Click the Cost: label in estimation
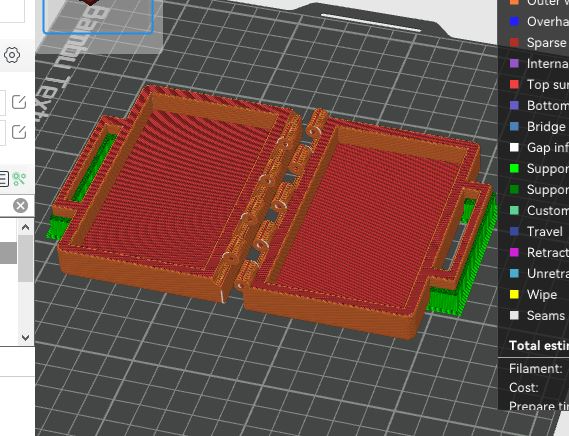Viewport: 569px width, 436px height. tap(524, 388)
